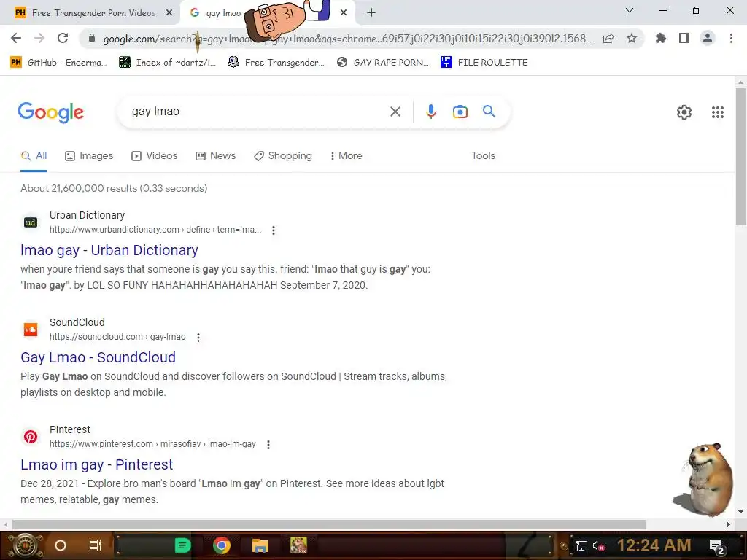Open Google quick settings gear
The image size is (747, 560).
click(684, 112)
